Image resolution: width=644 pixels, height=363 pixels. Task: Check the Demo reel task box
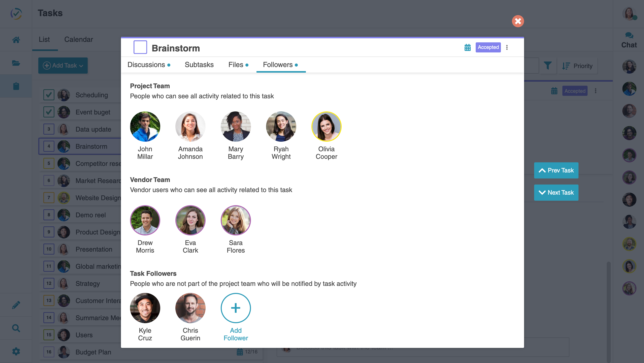[x=49, y=215]
